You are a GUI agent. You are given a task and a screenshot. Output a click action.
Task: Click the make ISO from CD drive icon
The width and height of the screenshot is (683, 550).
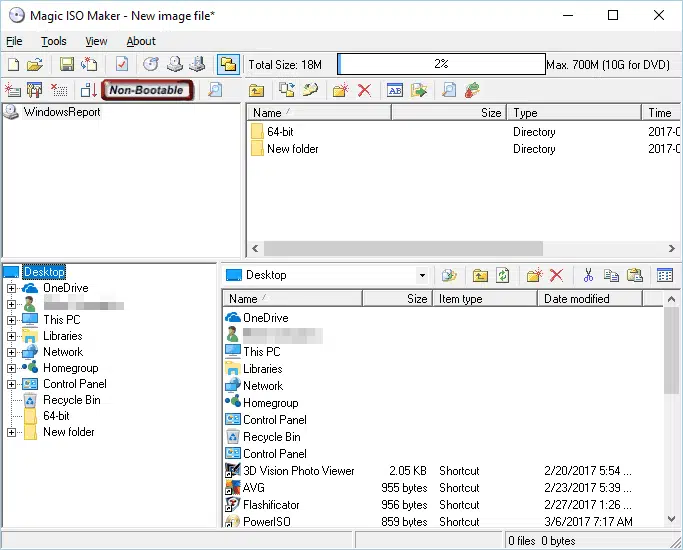coord(175,64)
